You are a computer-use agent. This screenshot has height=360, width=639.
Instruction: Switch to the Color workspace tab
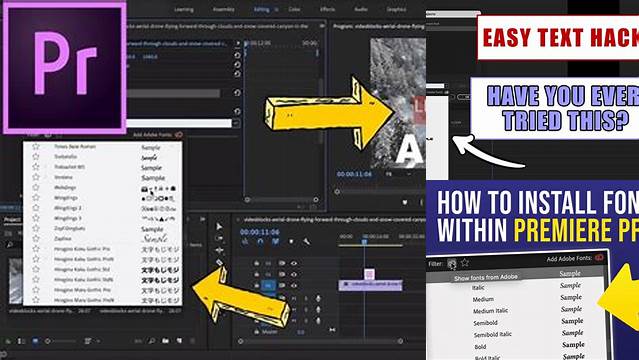294,9
